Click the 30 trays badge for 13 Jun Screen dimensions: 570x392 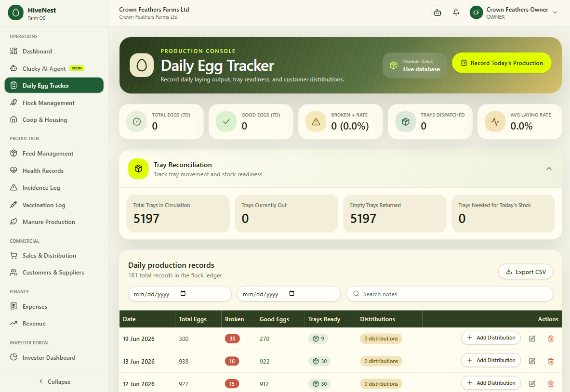tap(320, 361)
